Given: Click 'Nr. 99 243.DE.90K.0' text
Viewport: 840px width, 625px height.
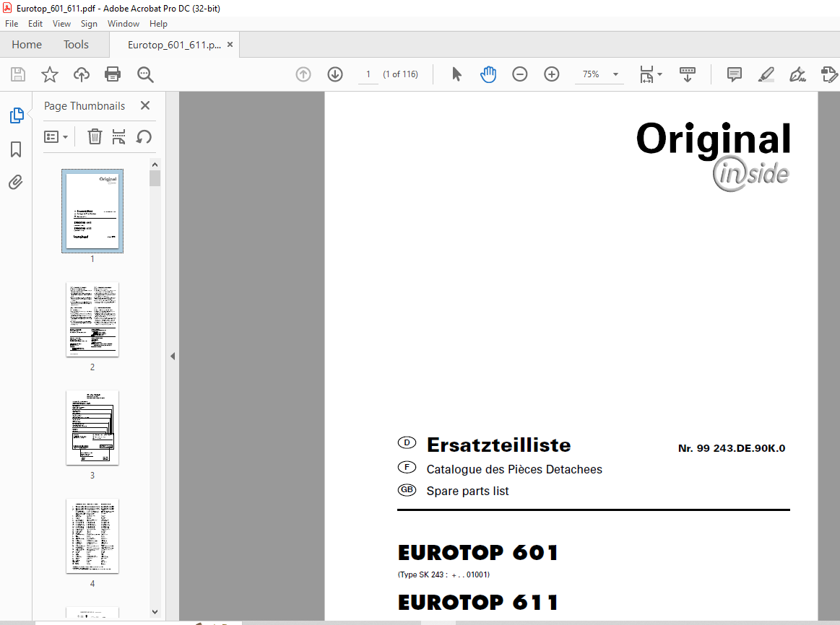Looking at the screenshot, I should (x=731, y=448).
